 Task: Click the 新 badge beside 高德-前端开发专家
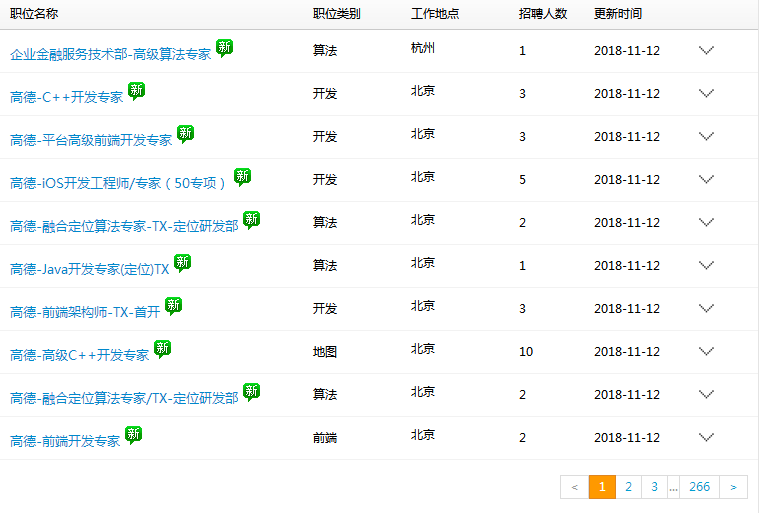(133, 435)
